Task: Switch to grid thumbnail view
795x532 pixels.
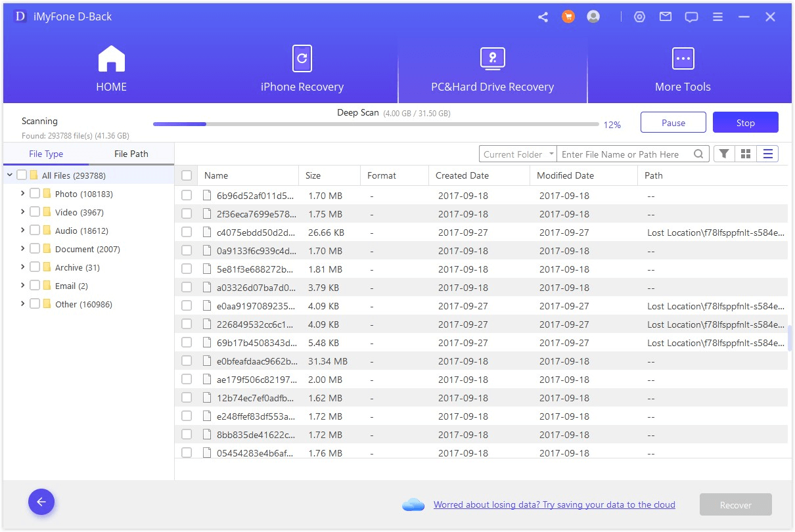Action: click(746, 154)
